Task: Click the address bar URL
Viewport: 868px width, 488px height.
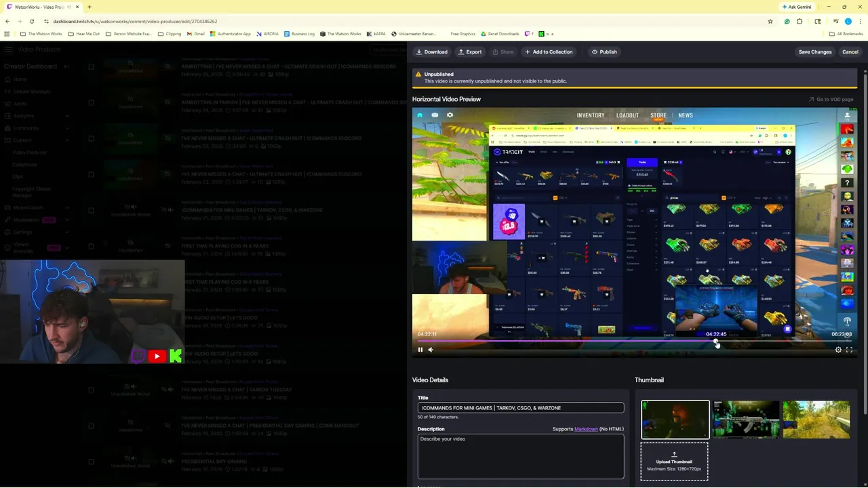Action: [x=135, y=21]
